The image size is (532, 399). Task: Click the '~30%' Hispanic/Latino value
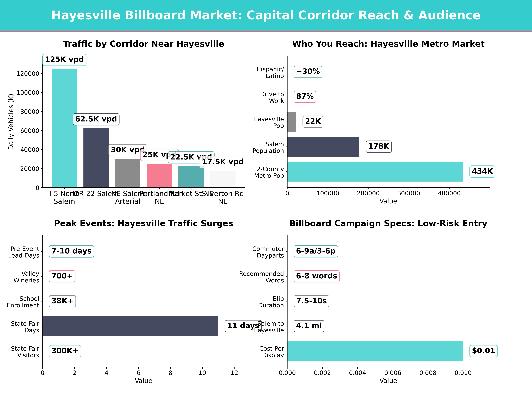click(x=308, y=72)
